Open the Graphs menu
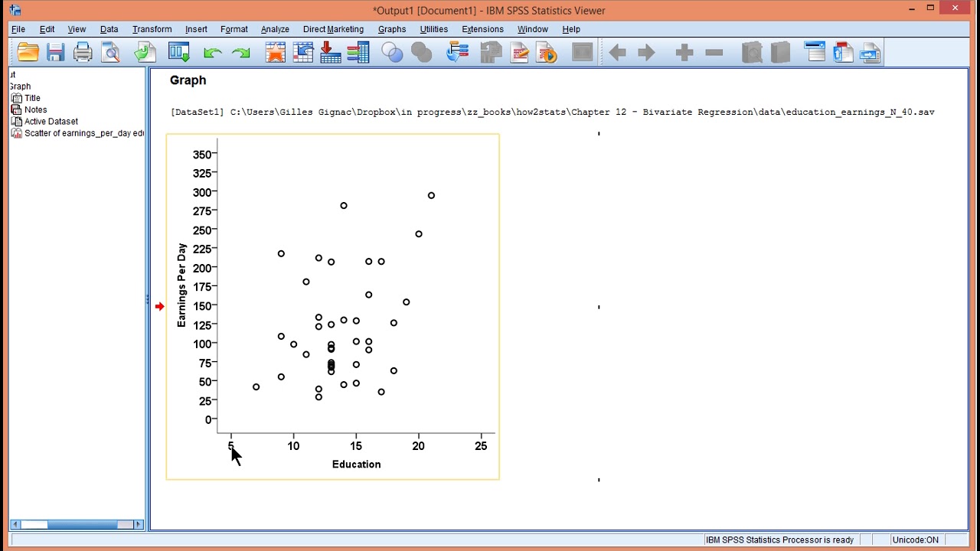Image resolution: width=980 pixels, height=551 pixels. 391,29
